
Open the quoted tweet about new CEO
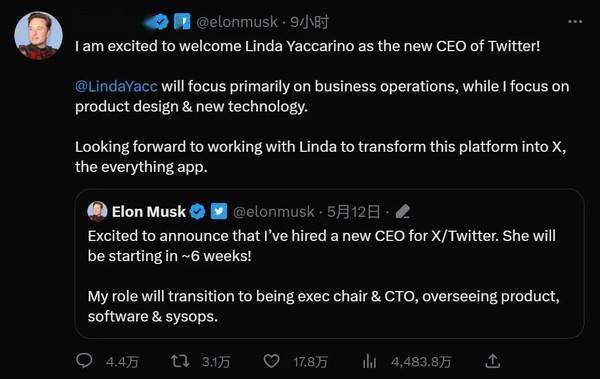[329, 263]
